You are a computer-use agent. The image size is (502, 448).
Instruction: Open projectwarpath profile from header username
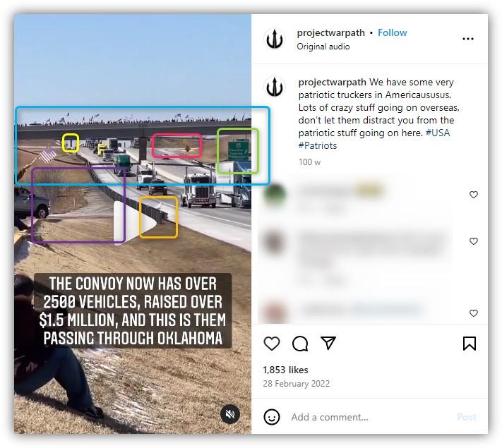[x=330, y=32]
